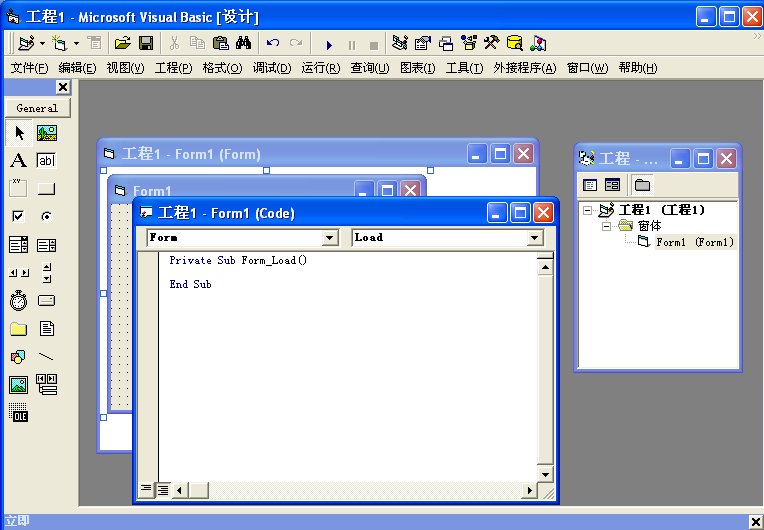Open the 调试(D) menu
This screenshot has height=530, width=764.
[271, 68]
